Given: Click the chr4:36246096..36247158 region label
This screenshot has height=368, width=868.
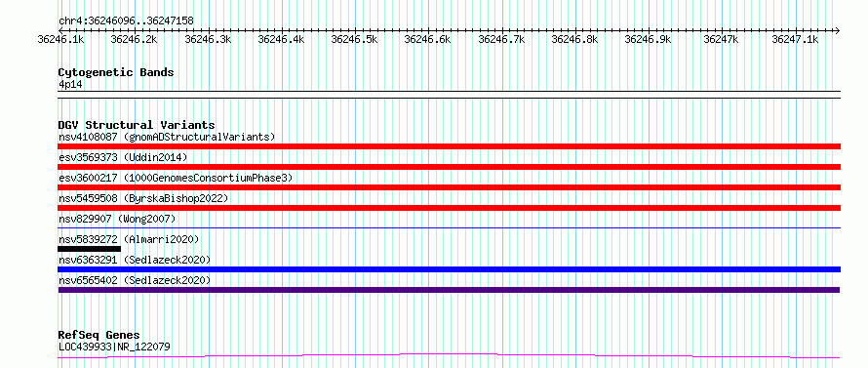Looking at the screenshot, I should click(x=126, y=21).
